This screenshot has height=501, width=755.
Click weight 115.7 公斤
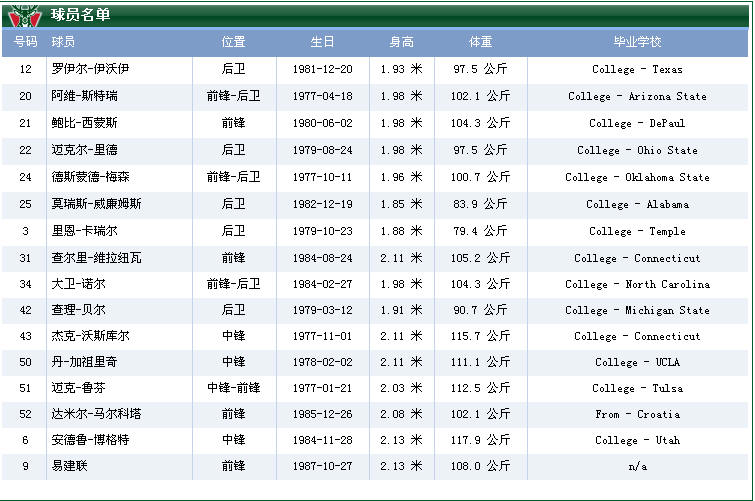click(x=481, y=336)
